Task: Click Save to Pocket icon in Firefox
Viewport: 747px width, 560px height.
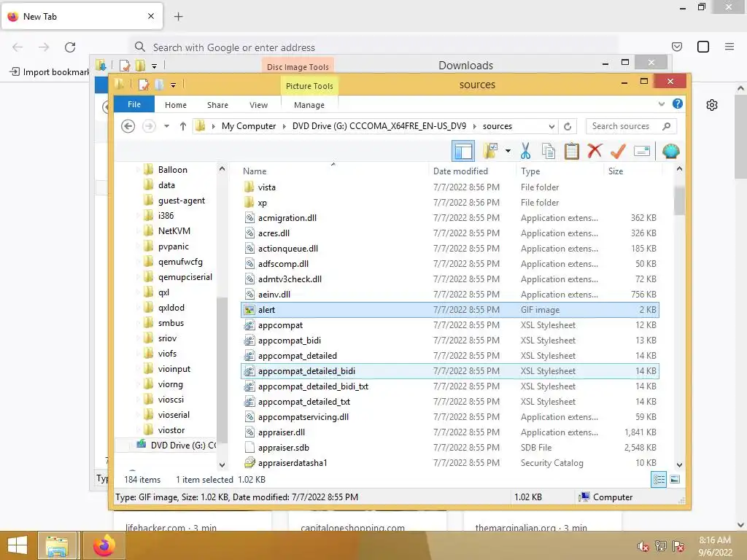Action: pos(677,47)
